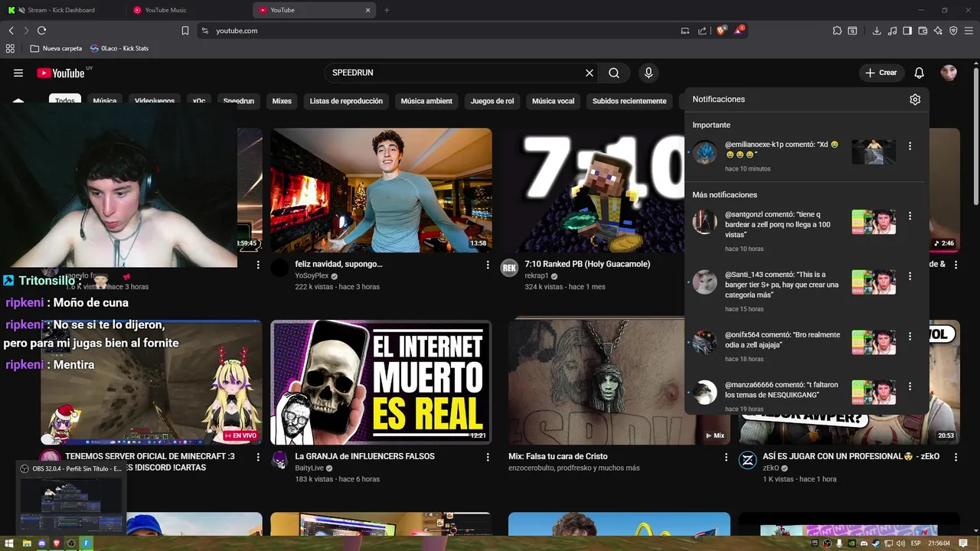980x551 pixels.
Task: Open BaityLive channel link
Action: pos(310,468)
